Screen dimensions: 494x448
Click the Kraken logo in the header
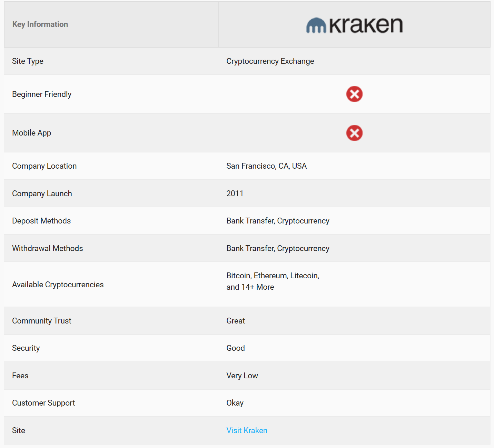(x=354, y=25)
